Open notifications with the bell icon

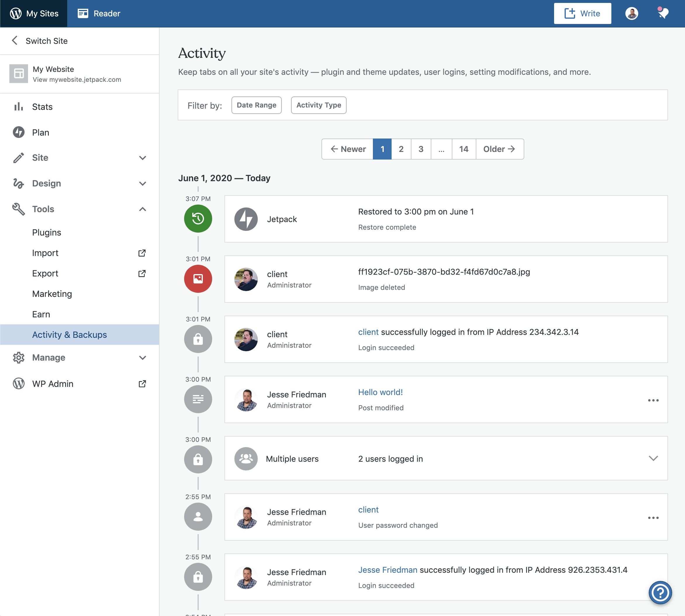click(x=663, y=13)
